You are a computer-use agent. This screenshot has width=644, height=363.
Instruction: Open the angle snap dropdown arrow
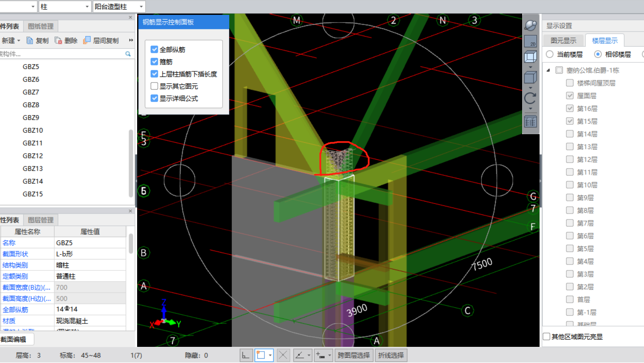(x=309, y=355)
